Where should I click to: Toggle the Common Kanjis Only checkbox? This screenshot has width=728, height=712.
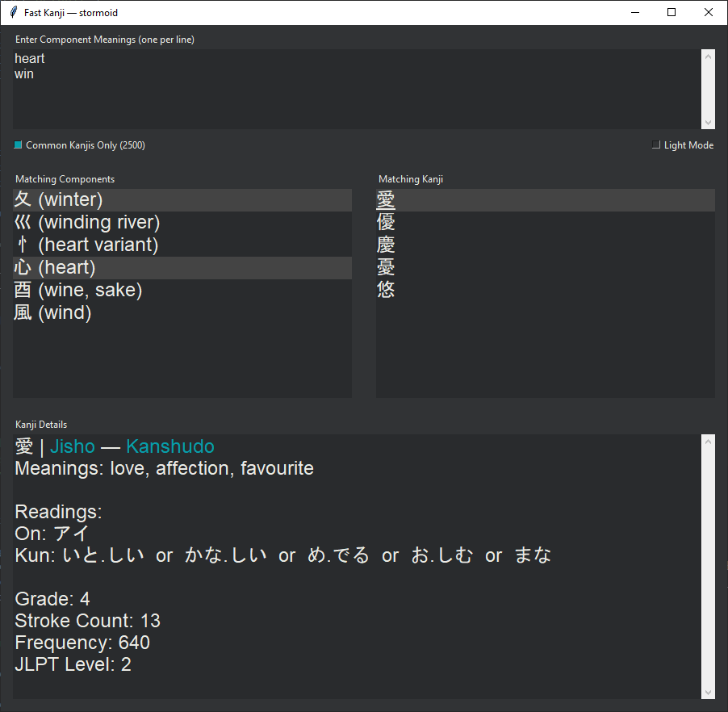point(17,145)
